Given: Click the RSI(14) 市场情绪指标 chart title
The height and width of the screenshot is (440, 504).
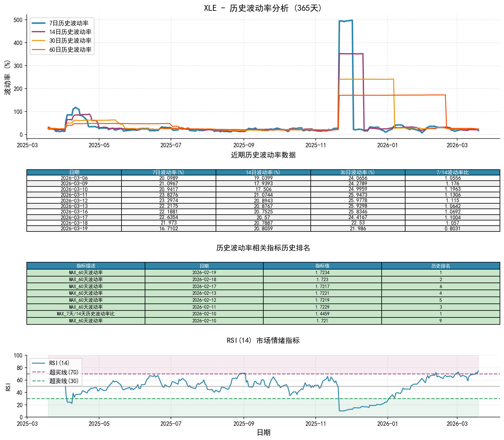Looking at the screenshot, I should tap(263, 340).
